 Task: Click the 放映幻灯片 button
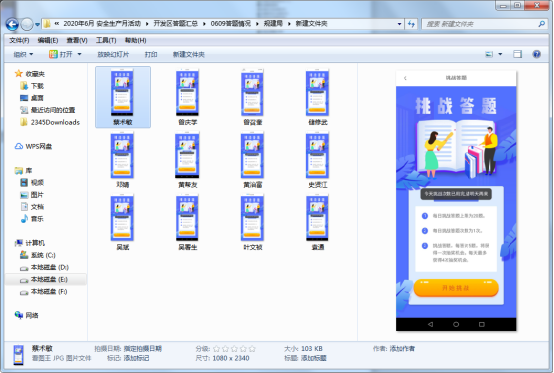pyautogui.click(x=113, y=54)
